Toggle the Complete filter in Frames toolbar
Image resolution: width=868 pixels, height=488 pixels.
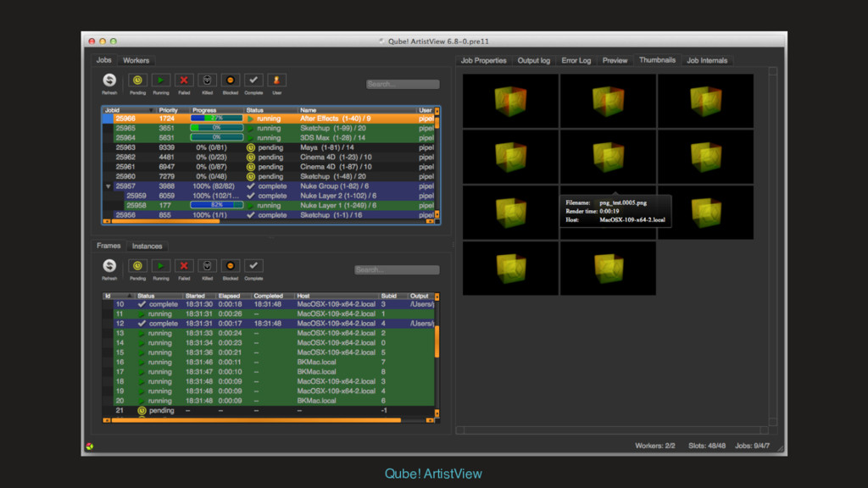click(253, 266)
